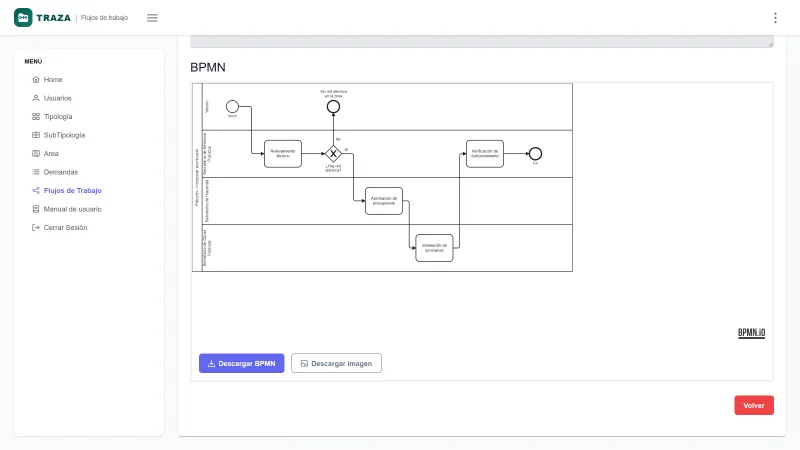Select the Instalación de luminarias task box
800x450 pixels.
pyautogui.click(x=434, y=248)
